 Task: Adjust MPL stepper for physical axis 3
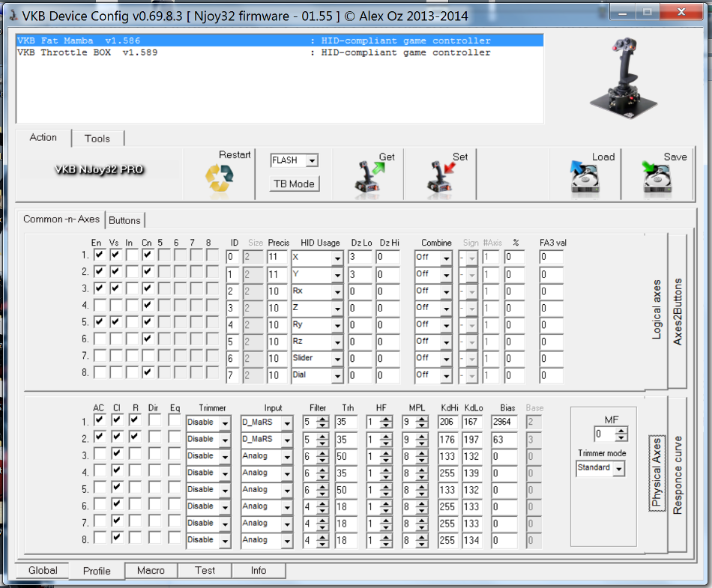point(422,456)
